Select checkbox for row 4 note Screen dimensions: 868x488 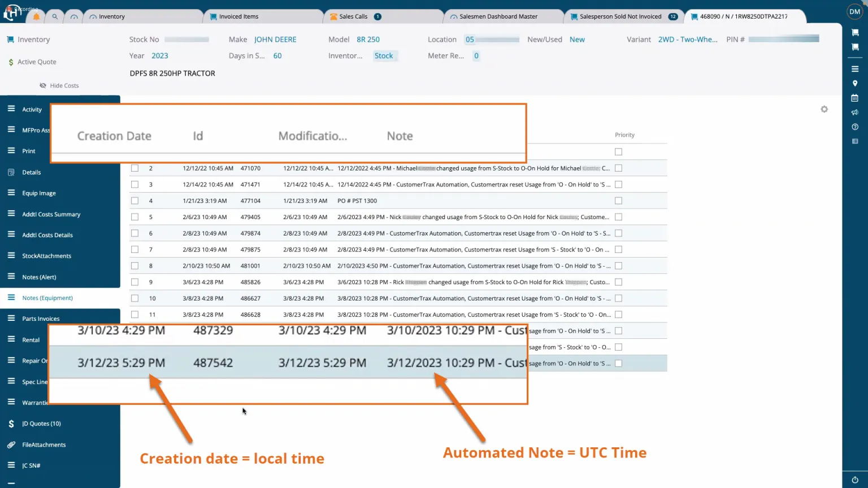(x=134, y=201)
